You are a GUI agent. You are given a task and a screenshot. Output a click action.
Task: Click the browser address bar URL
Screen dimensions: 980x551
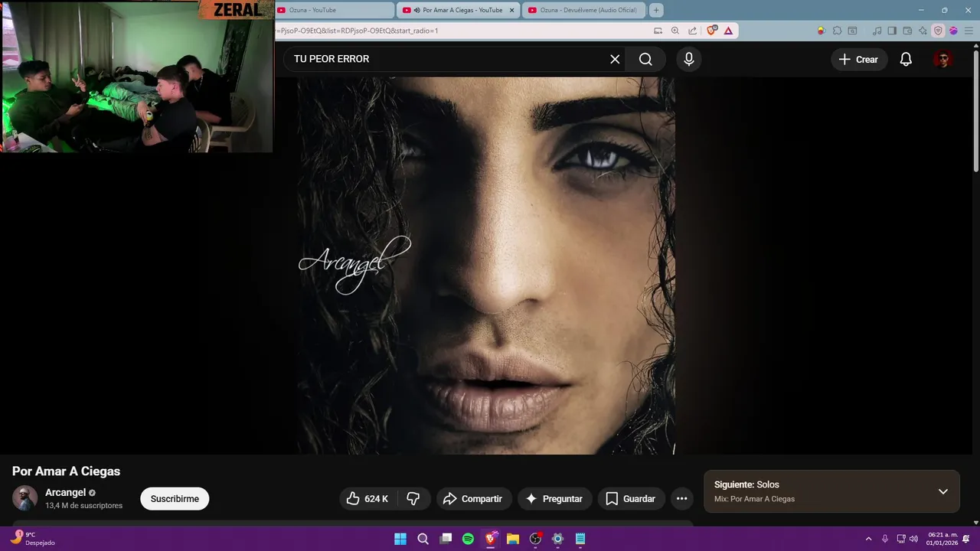point(359,31)
